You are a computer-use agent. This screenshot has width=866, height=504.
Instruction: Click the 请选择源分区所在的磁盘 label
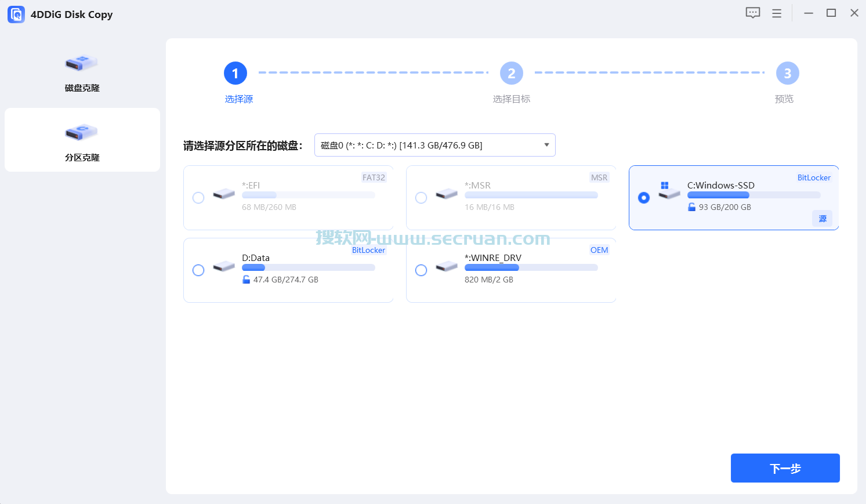(242, 146)
